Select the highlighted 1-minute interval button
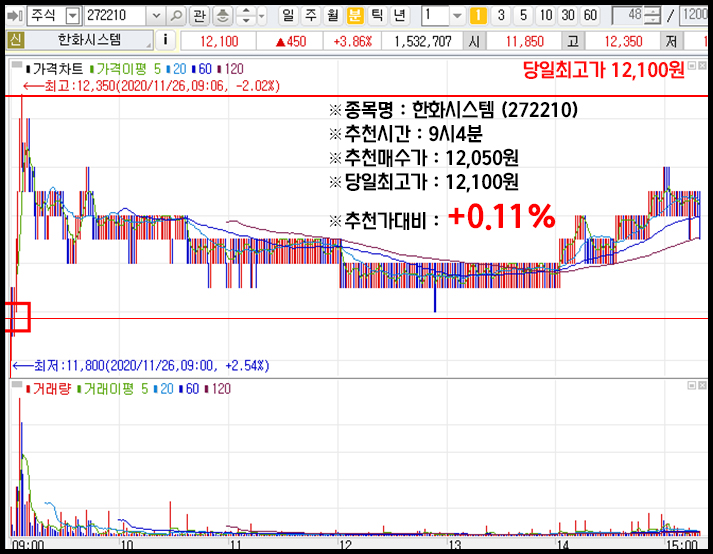The height and width of the screenshot is (554, 713). click(478, 16)
